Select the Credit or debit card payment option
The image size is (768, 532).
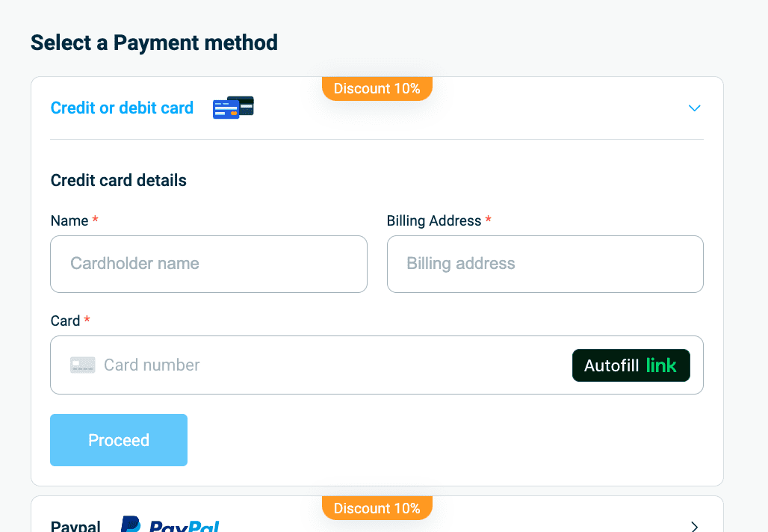[x=122, y=108]
